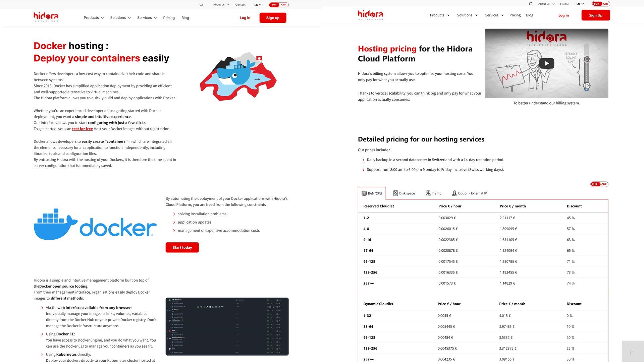Expand the Solutions dropdown on the pricing page
The image size is (644, 362).
467,15
